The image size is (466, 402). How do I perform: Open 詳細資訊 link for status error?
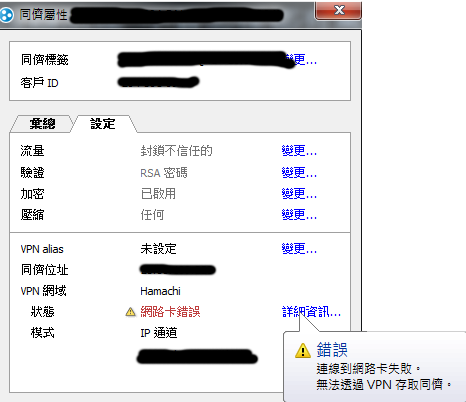click(311, 312)
